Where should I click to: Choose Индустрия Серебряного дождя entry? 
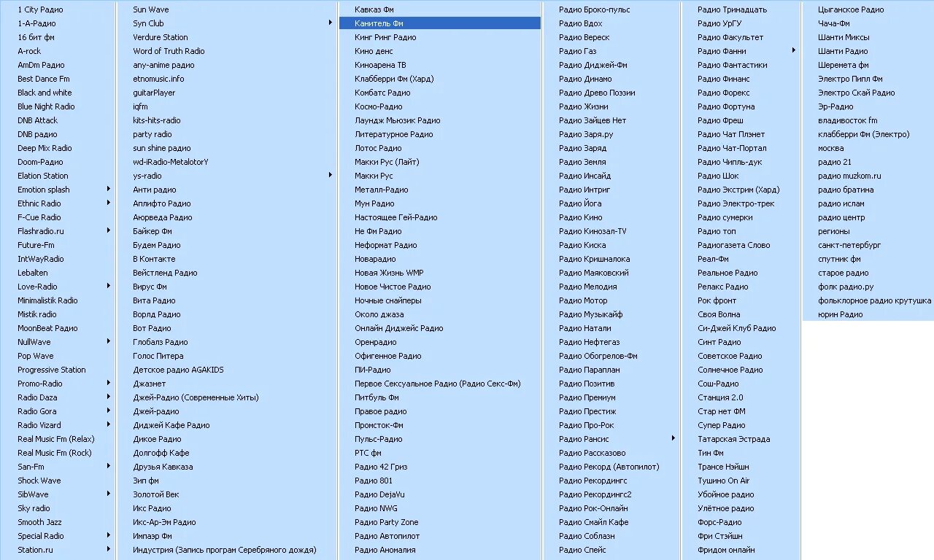tap(226, 550)
